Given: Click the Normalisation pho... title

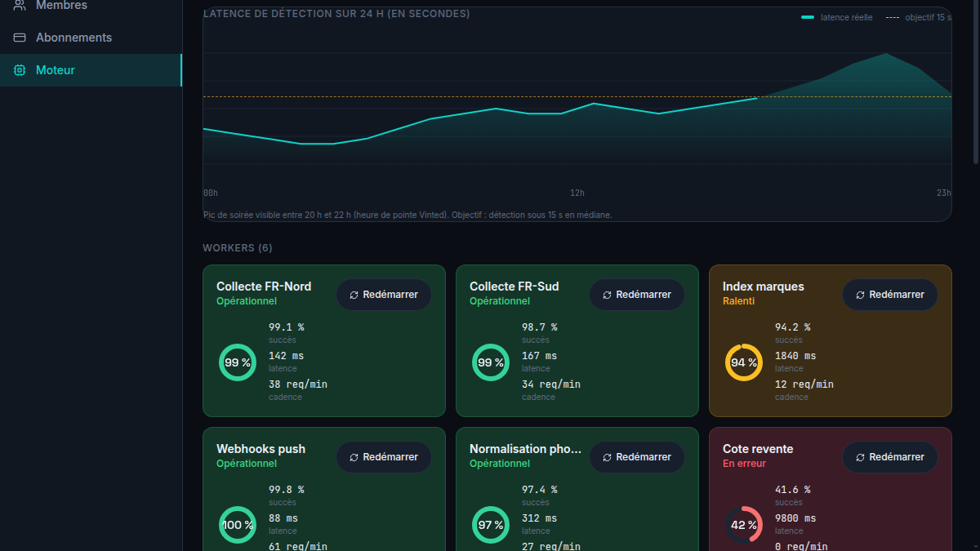Looking at the screenshot, I should click(526, 449).
